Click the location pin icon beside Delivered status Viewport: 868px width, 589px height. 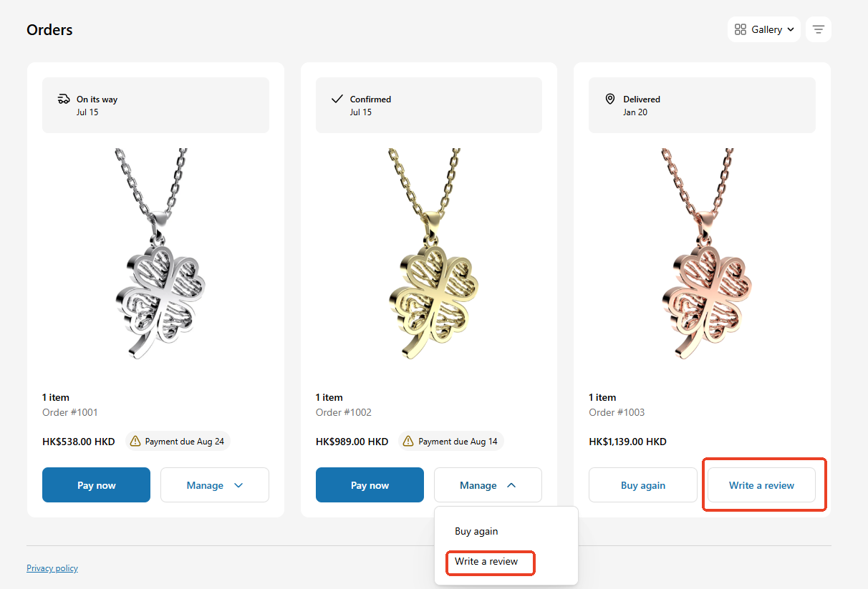pos(610,99)
